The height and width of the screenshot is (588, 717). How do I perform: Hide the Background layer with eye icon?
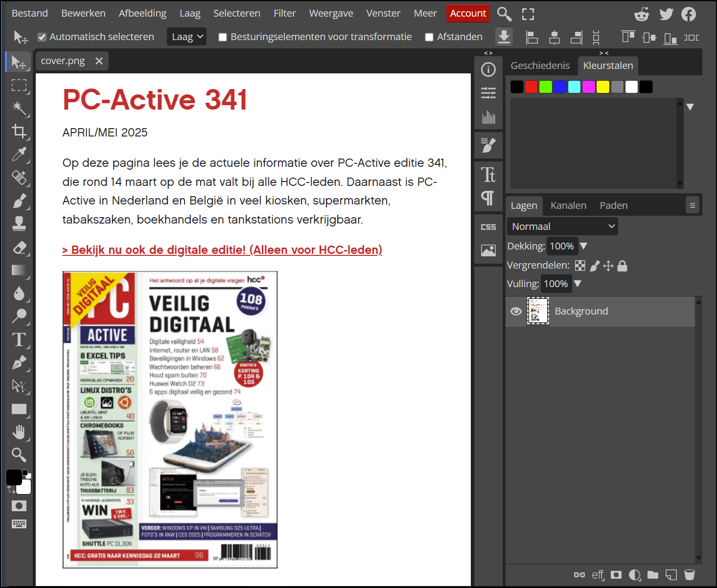tap(516, 312)
